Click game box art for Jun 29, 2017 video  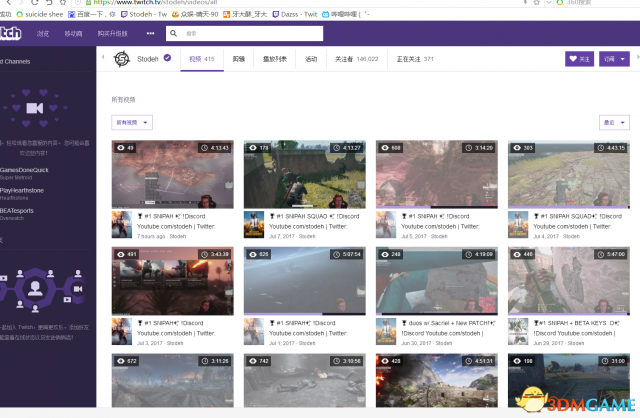pos(518,331)
